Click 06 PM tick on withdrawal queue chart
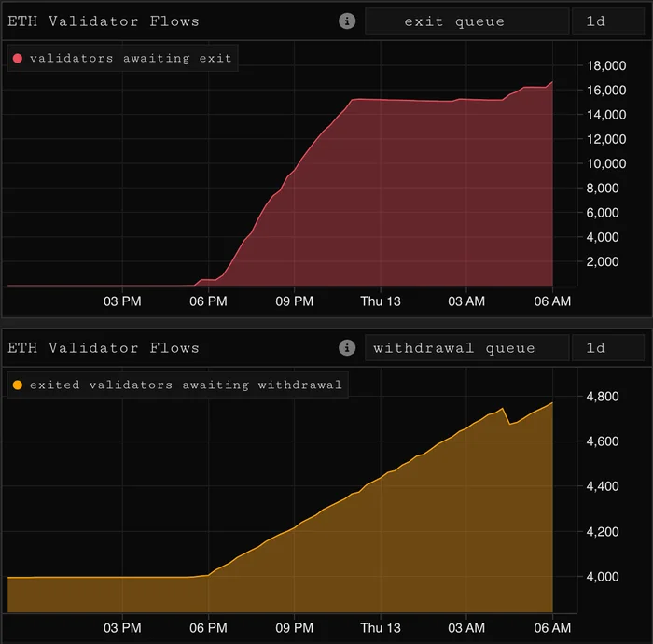Image resolution: width=653 pixels, height=644 pixels. pyautogui.click(x=208, y=628)
